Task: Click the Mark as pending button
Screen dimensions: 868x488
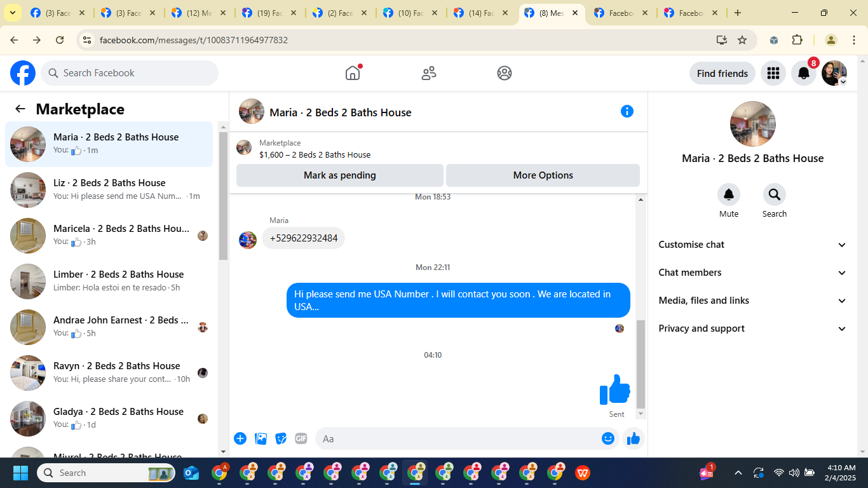Action: point(340,175)
